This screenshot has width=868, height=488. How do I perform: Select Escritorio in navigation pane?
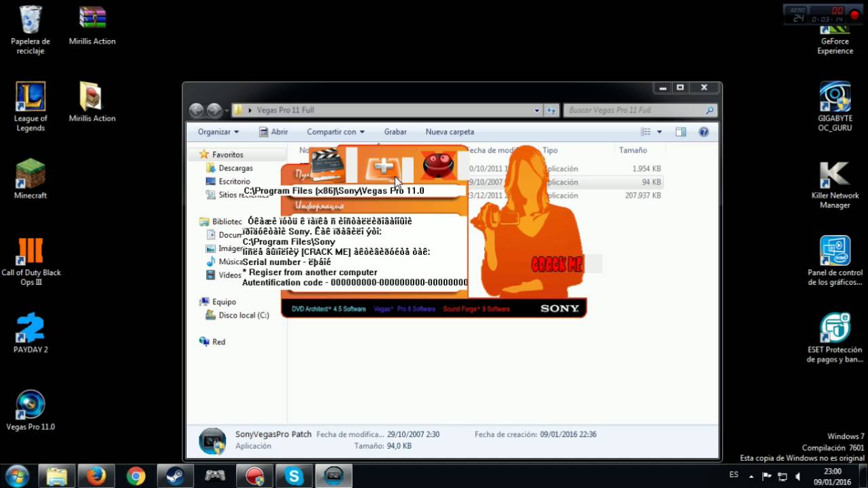point(234,182)
